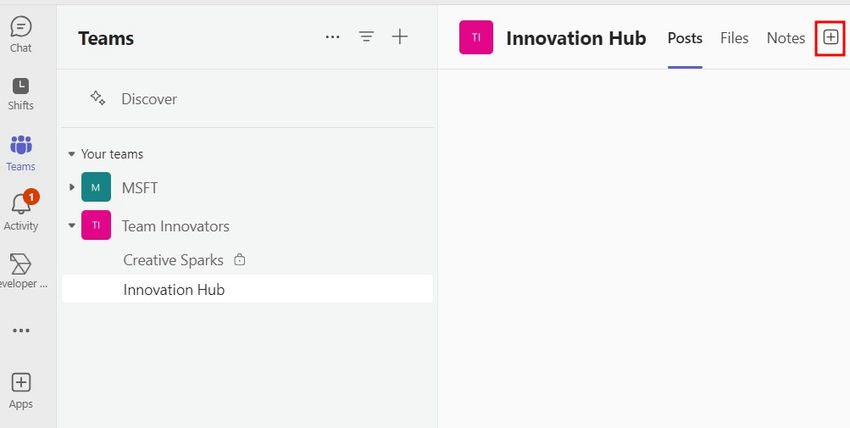Select the Posts tab
This screenshot has height=428, width=850.
(685, 38)
